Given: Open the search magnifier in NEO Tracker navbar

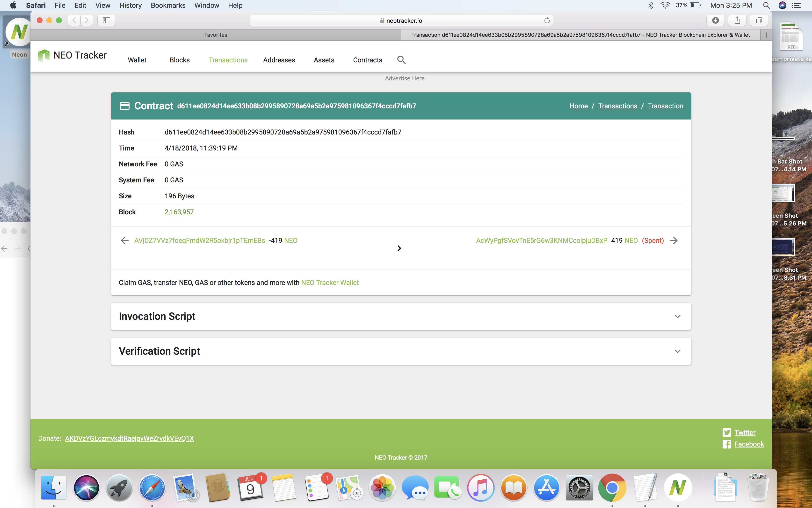Looking at the screenshot, I should point(401,60).
